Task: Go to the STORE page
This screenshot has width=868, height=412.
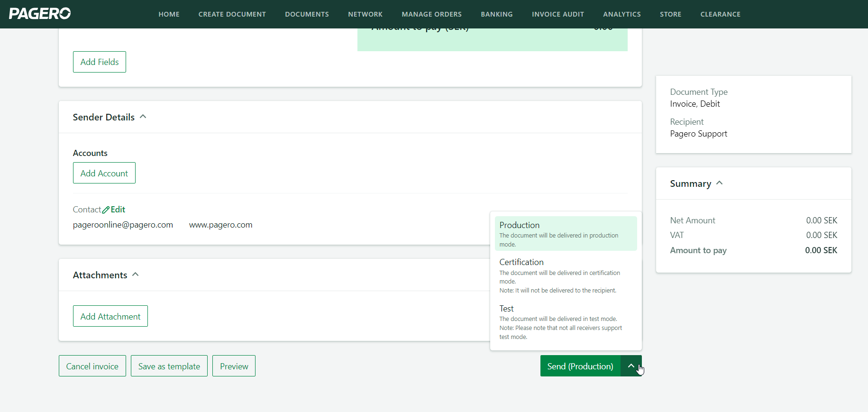Action: click(670, 14)
